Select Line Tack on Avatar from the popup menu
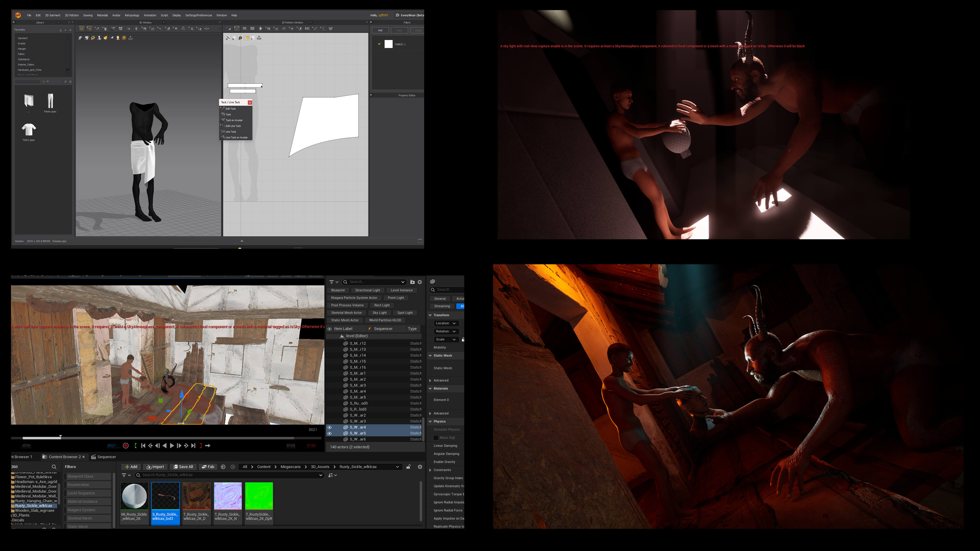Screen dimensions: 980x551 [236, 137]
